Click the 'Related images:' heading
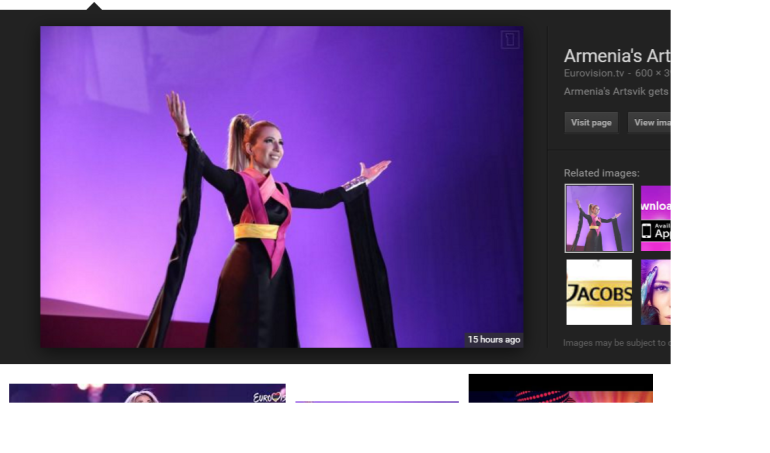 tap(602, 173)
